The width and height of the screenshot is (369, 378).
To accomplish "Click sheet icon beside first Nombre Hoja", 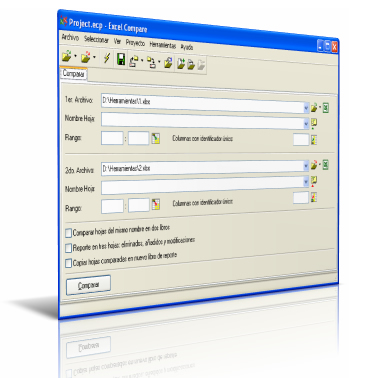I will point(314,124).
